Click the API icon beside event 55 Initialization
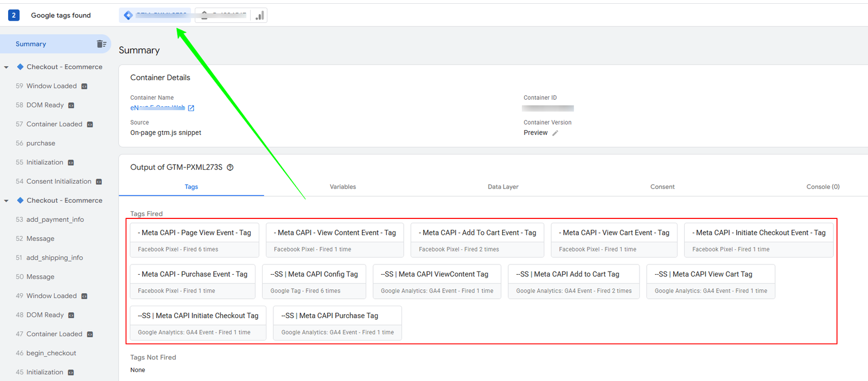Screen dimensions: 868x381 point(71,163)
